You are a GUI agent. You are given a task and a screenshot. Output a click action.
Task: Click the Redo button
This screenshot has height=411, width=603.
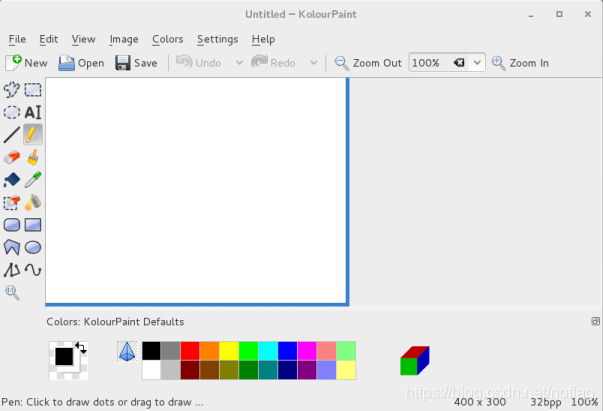273,63
